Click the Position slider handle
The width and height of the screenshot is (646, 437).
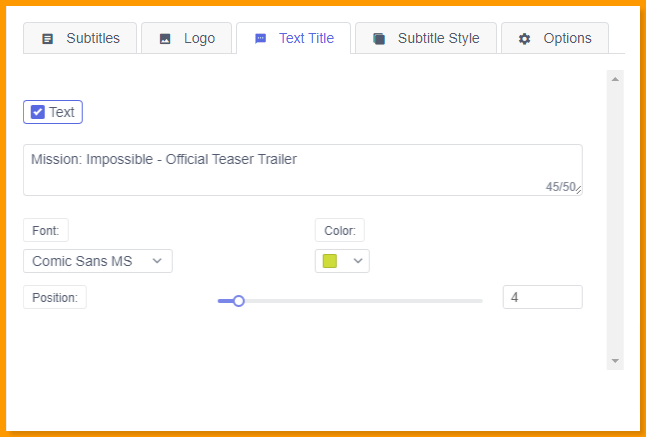click(239, 301)
